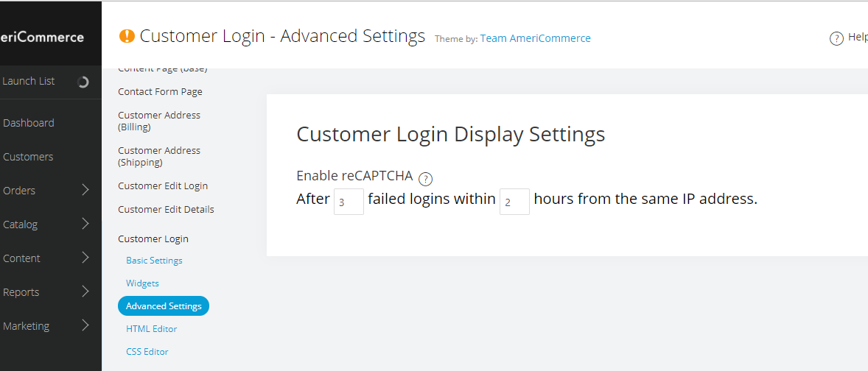Image resolution: width=868 pixels, height=371 pixels.
Task: Click the hours input field
Action: point(514,202)
